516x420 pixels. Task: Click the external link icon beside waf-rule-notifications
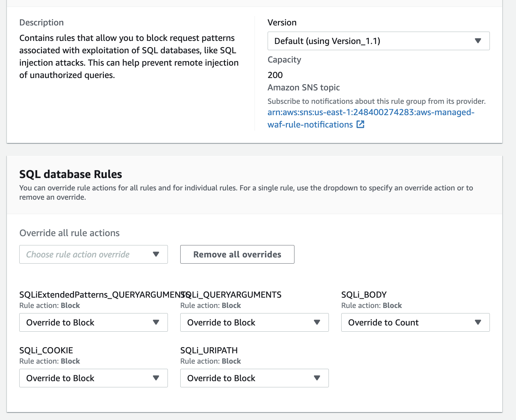pyautogui.click(x=360, y=124)
